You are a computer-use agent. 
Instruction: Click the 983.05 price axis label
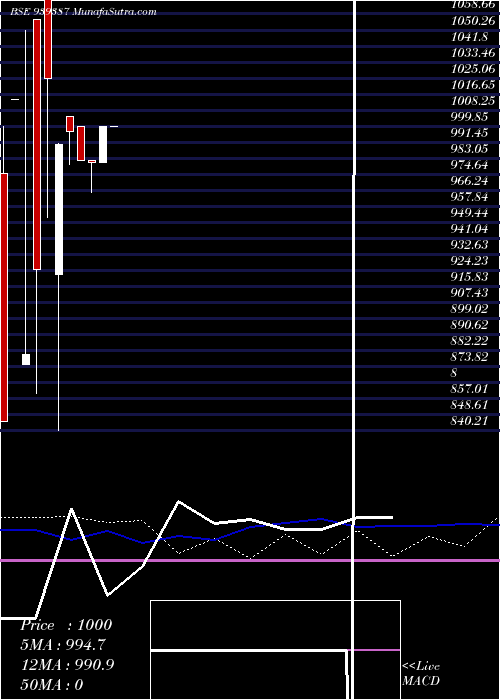tap(469, 149)
